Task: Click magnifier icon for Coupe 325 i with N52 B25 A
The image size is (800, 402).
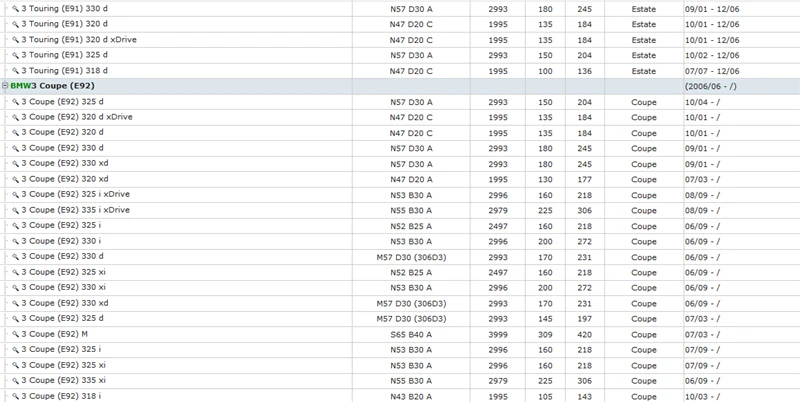Action: pos(15,225)
